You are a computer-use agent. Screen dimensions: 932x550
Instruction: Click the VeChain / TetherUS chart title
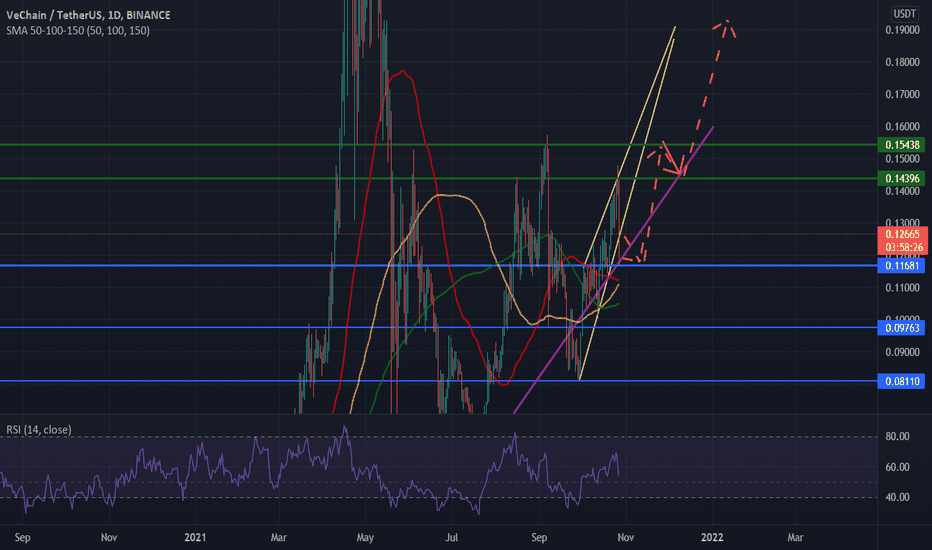pyautogui.click(x=88, y=15)
